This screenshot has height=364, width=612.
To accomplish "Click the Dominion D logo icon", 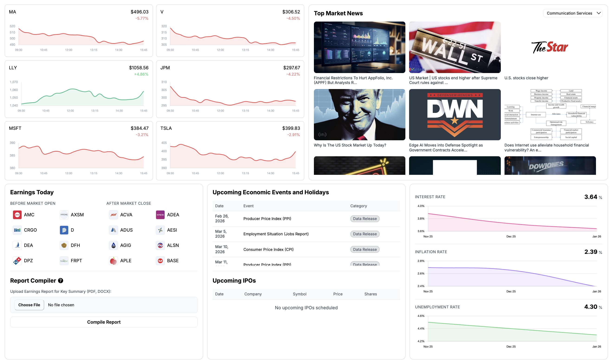I will (x=64, y=230).
